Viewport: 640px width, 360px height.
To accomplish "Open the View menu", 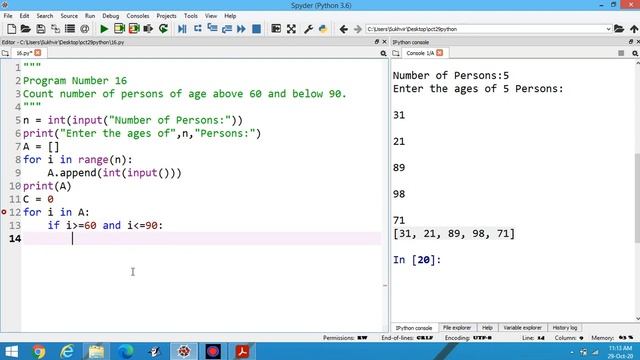I will click(211, 16).
